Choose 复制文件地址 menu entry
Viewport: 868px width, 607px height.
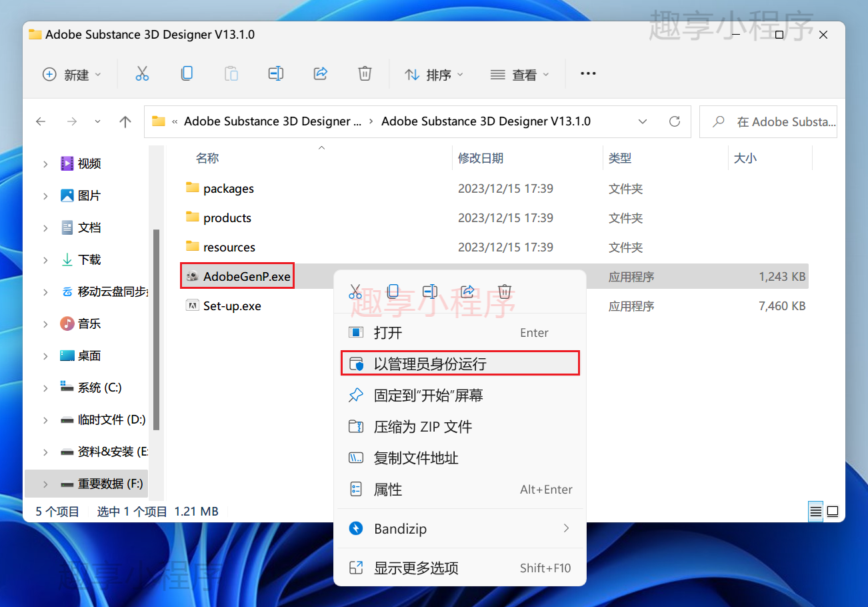pyautogui.click(x=460, y=458)
